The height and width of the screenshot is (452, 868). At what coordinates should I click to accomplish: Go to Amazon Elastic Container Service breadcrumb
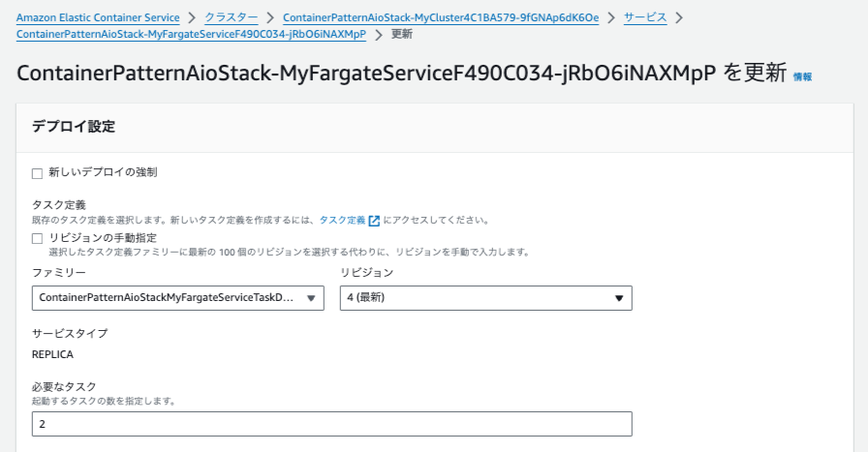98,17
